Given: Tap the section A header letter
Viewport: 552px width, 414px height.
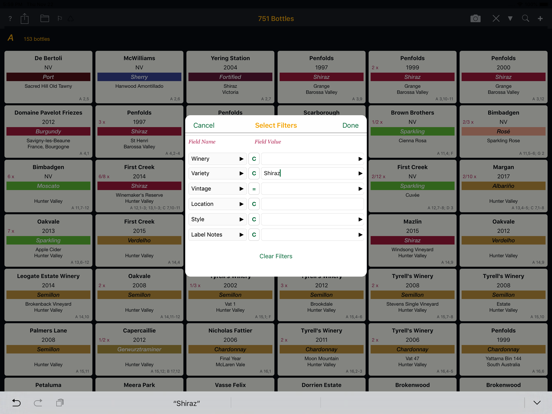Looking at the screenshot, I should (x=11, y=38).
